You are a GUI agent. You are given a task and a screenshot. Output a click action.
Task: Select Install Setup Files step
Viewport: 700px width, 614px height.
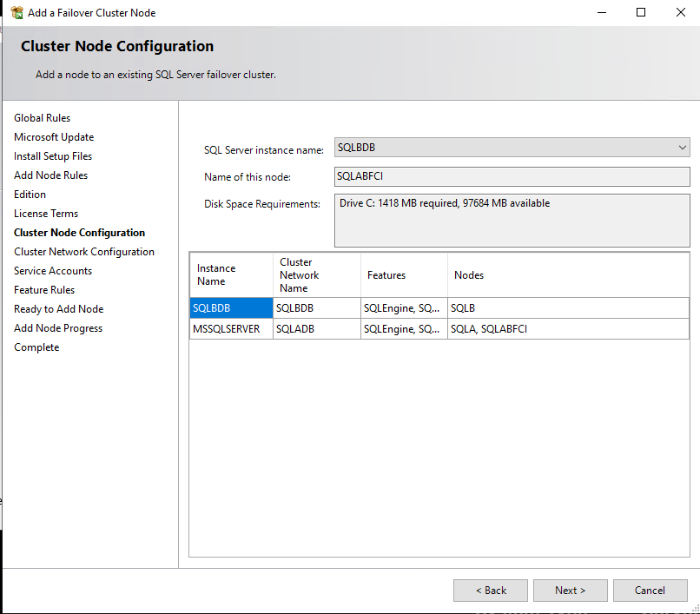[53, 156]
